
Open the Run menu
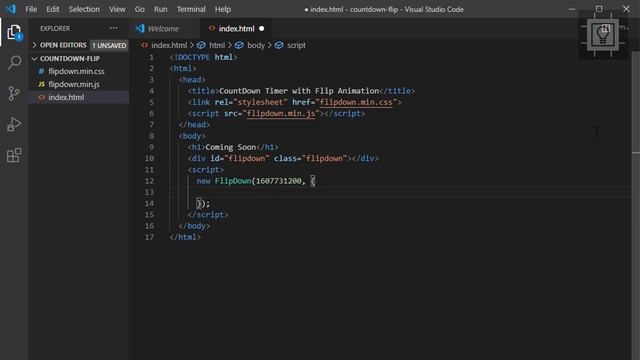160,9
